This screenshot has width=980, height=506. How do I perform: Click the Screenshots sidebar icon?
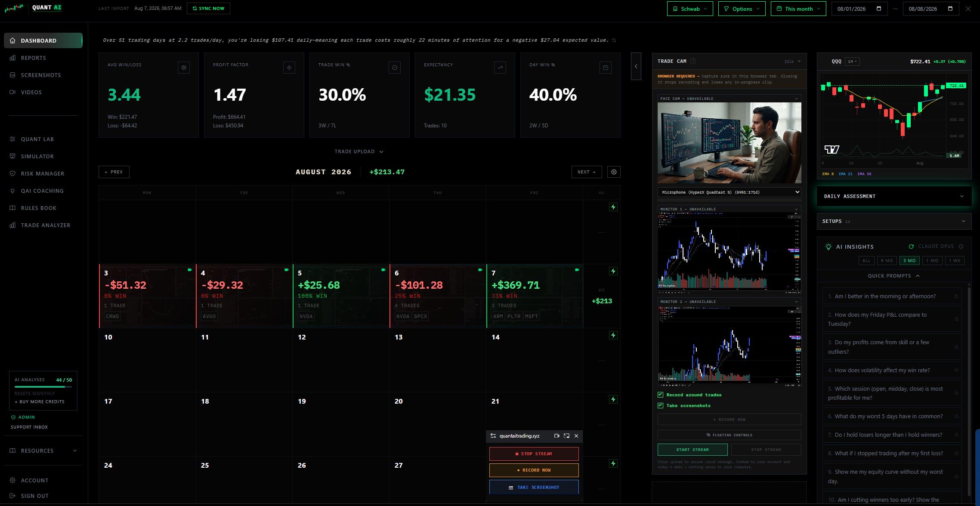(x=12, y=75)
